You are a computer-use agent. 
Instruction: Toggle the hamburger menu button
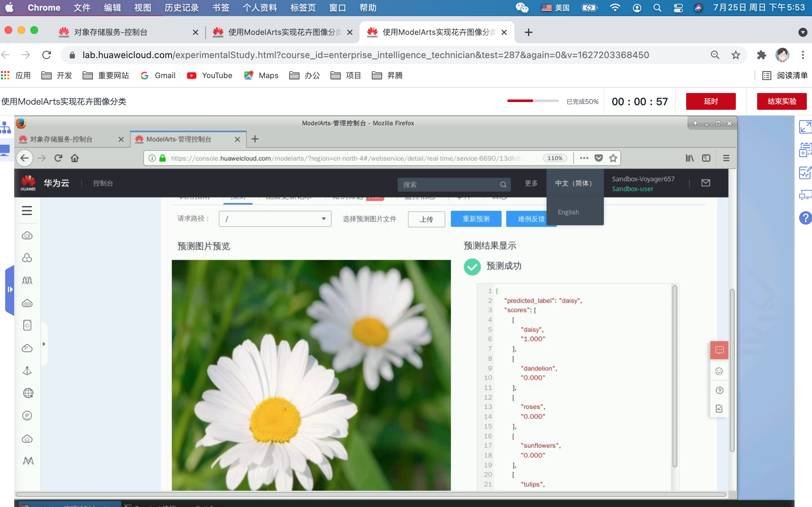click(x=27, y=211)
